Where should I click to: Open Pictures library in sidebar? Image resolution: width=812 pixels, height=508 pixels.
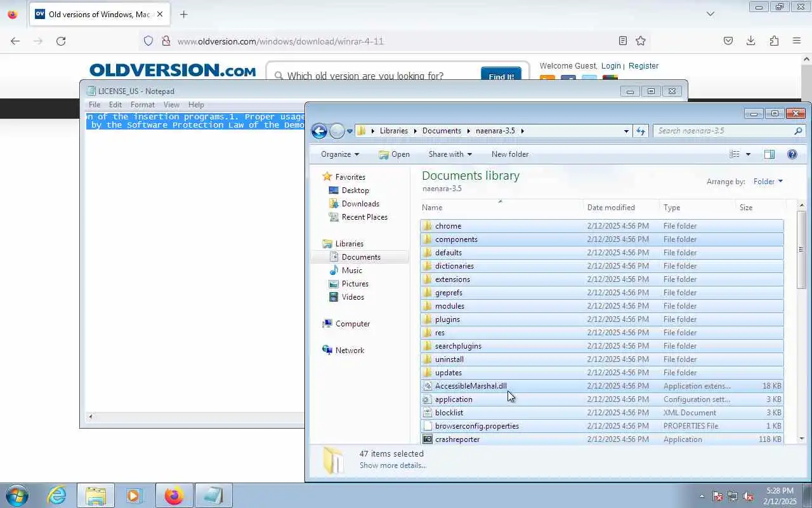pos(355,284)
